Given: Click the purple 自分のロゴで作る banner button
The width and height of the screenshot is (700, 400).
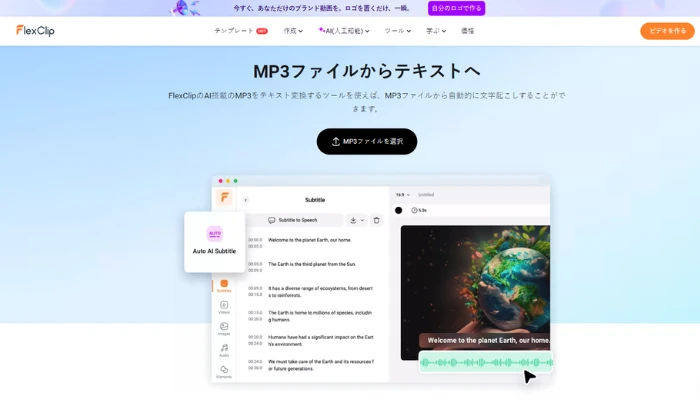Looking at the screenshot, I should [456, 8].
